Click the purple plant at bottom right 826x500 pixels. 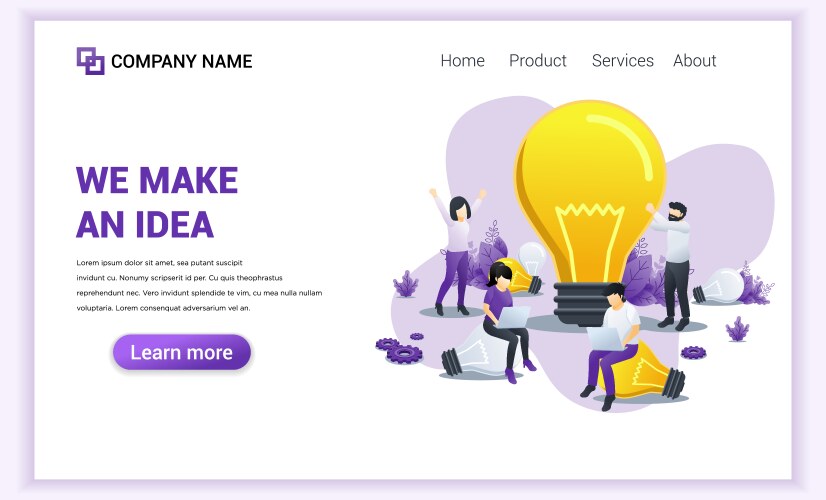[x=738, y=329]
